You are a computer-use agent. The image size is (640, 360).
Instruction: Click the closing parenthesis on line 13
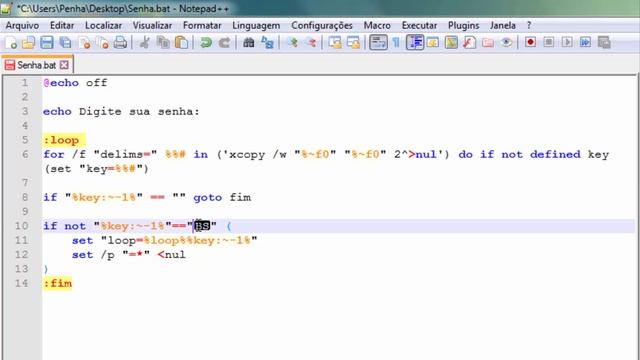(46, 269)
